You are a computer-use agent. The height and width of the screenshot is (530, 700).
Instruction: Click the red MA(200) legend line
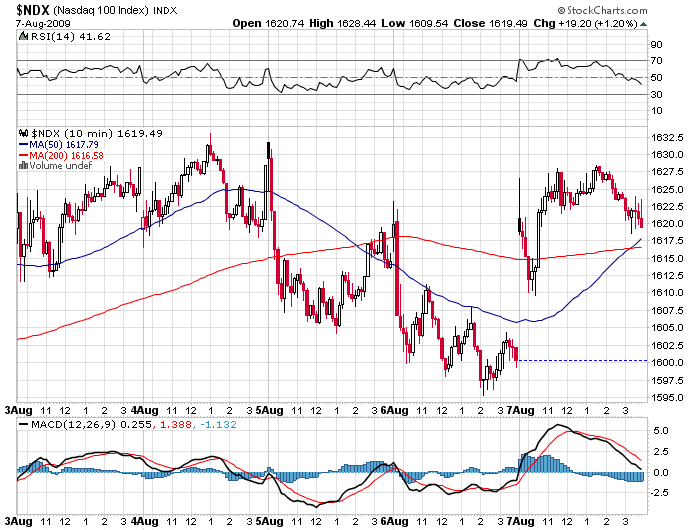coord(23,155)
